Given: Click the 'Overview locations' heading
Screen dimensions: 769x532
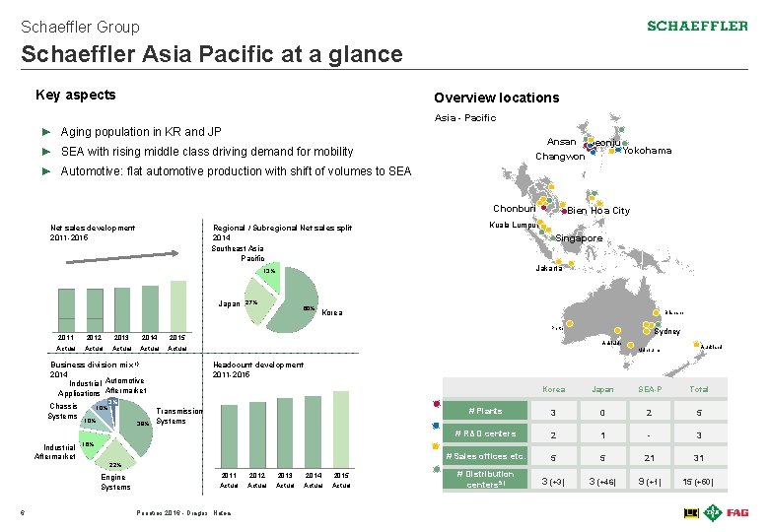Looking at the screenshot, I should click(x=496, y=98).
